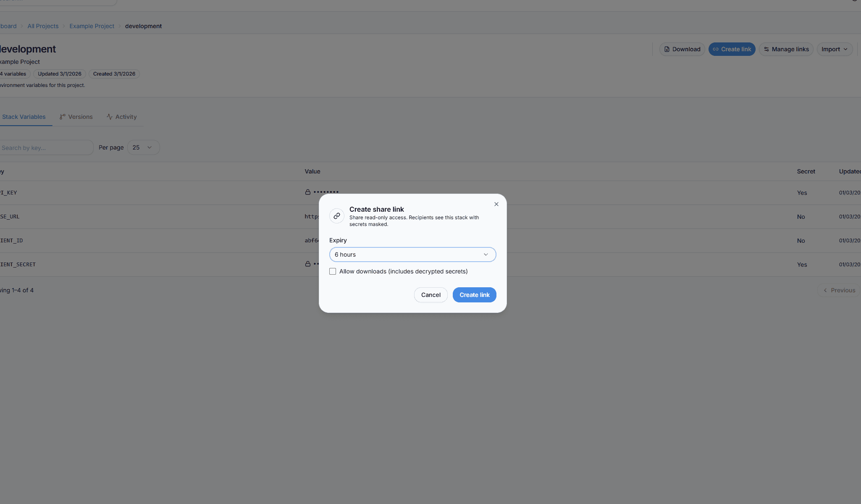Click the lock icon beside the CLIENT_SECret value
Image resolution: width=861 pixels, height=504 pixels.
pos(308,264)
